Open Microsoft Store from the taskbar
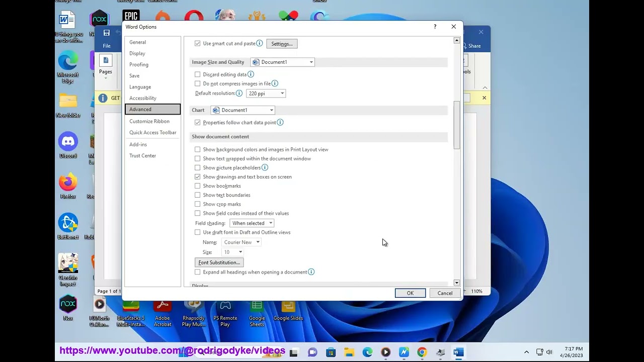Image resolution: width=644 pixels, height=362 pixels. (x=331, y=352)
